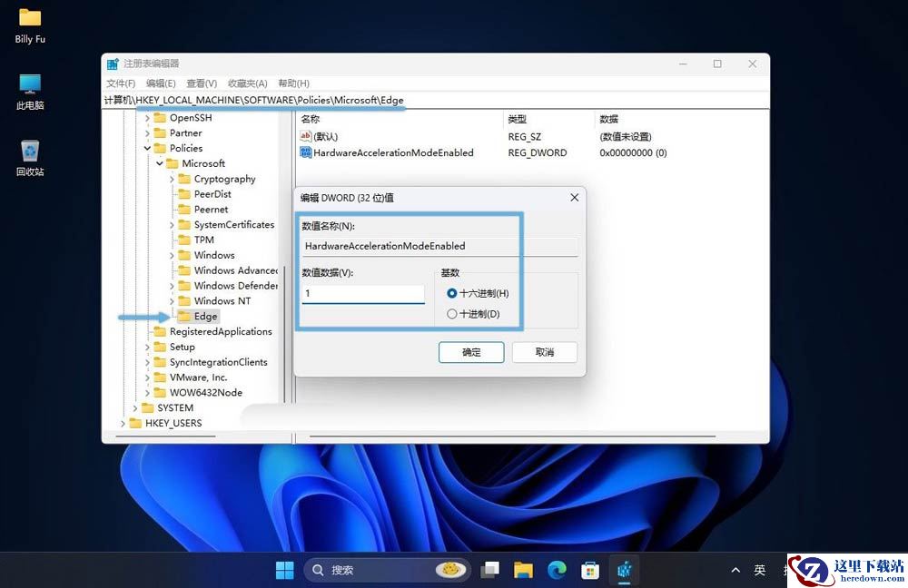Expand the SystemCertificates key
Viewport: 908px width, 588px height.
tap(172, 224)
